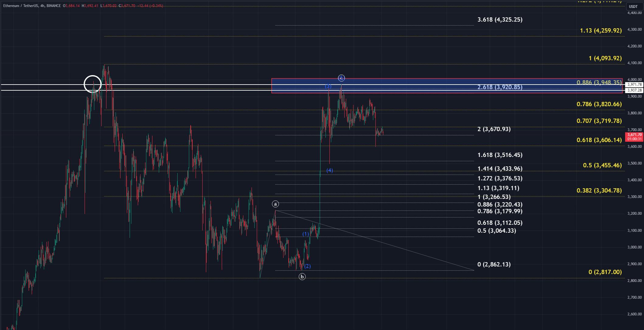
Task: Select the white circle drawing
Action: [92, 76]
